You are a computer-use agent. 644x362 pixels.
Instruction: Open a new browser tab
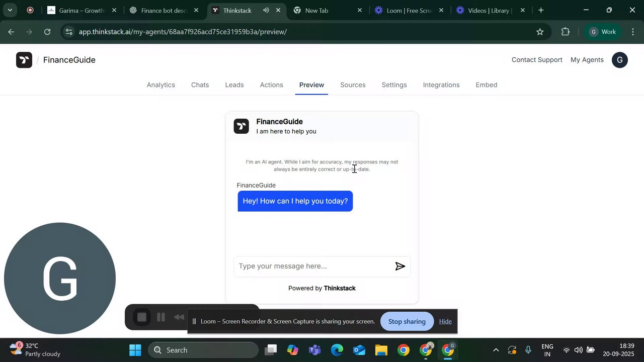541,10
